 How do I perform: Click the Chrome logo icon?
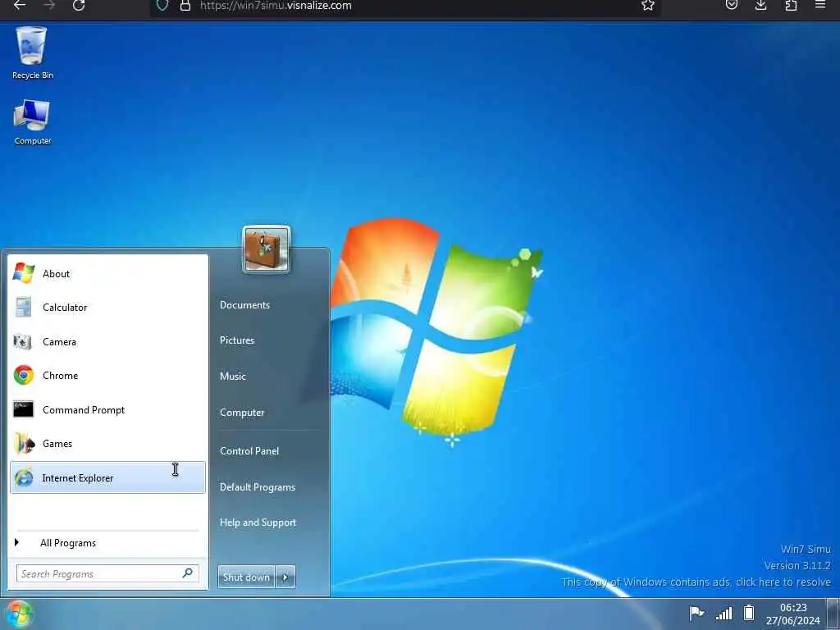[24, 375]
